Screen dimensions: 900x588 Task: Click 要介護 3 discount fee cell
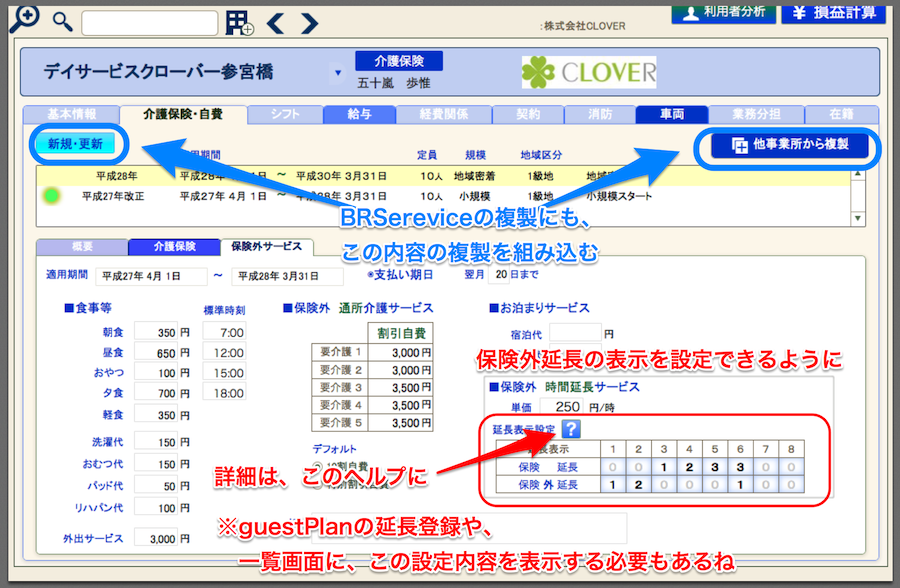[401, 388]
